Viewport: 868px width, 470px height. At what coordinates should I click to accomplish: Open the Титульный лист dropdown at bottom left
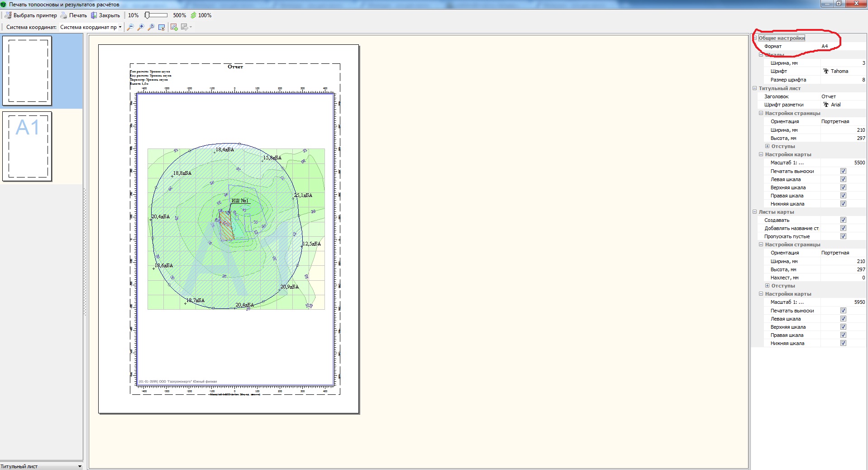80,466
